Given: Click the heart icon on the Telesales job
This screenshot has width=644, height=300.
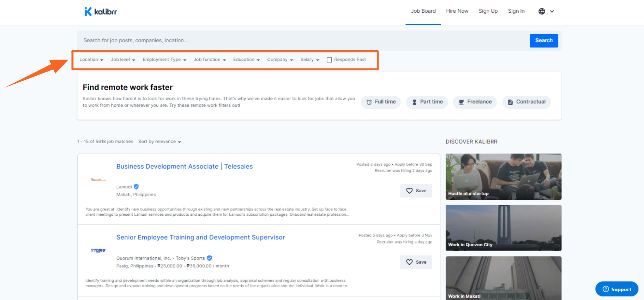Looking at the screenshot, I should [x=409, y=191].
